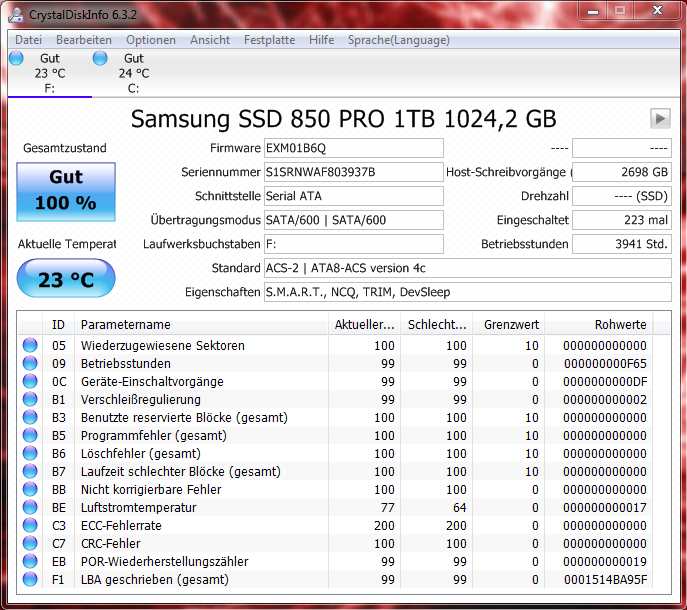
Task: Click Host-Schreibvorgänge value 2698 GB
Action: [622, 172]
